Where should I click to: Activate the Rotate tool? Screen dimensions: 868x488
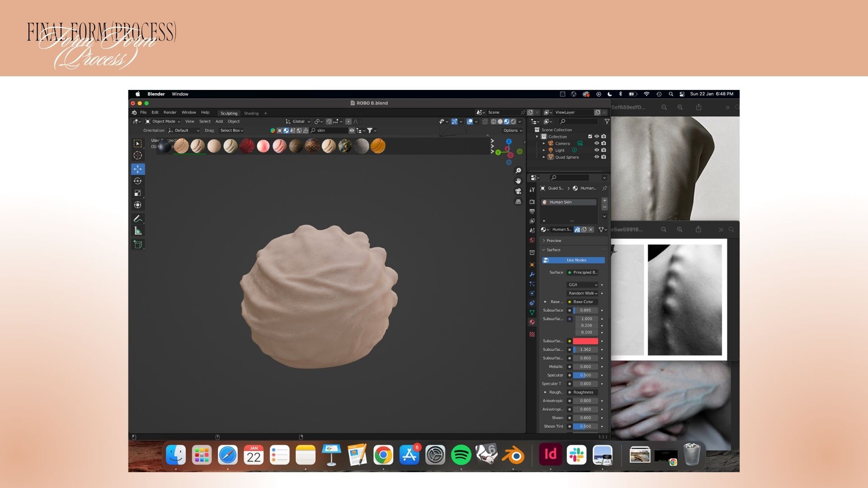tap(138, 181)
